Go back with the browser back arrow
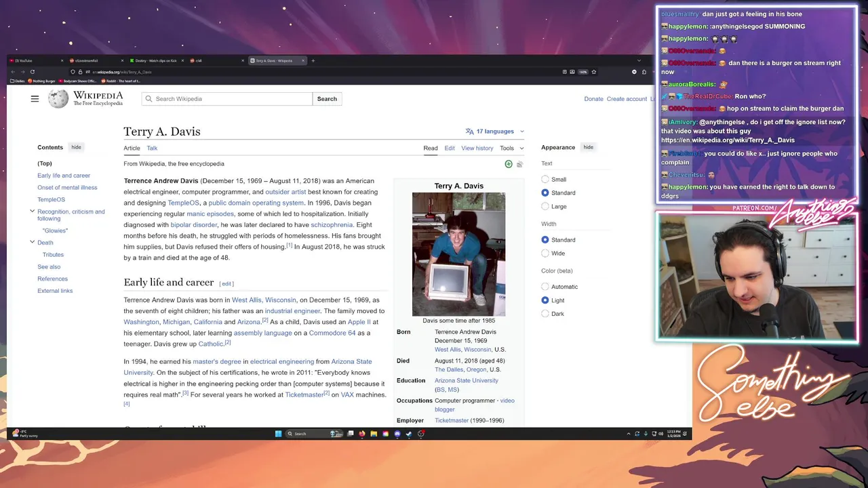 [13, 72]
